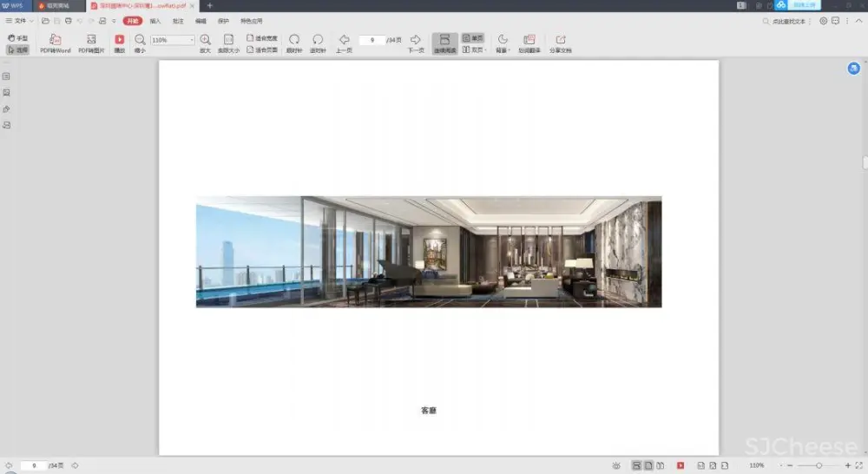868x474 pixels.
Task: Rotate page with 顺时针 icon
Action: pyautogui.click(x=294, y=40)
